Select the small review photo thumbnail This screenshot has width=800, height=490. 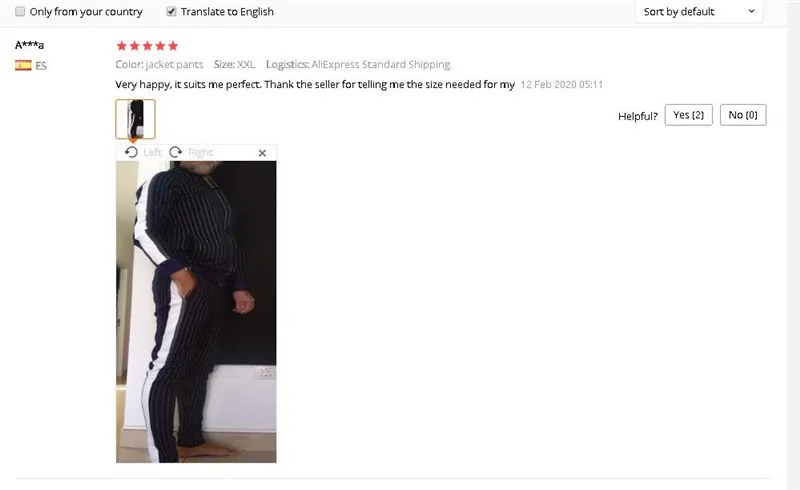(x=135, y=119)
